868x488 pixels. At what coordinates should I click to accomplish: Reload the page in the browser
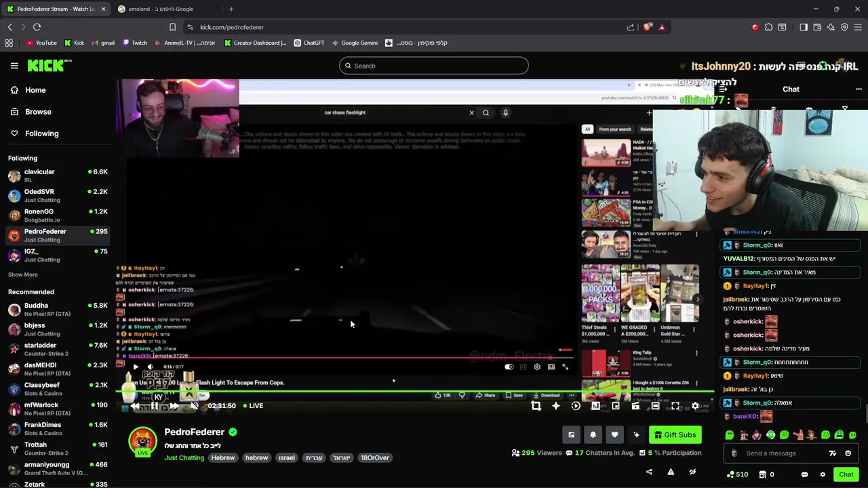tap(37, 27)
